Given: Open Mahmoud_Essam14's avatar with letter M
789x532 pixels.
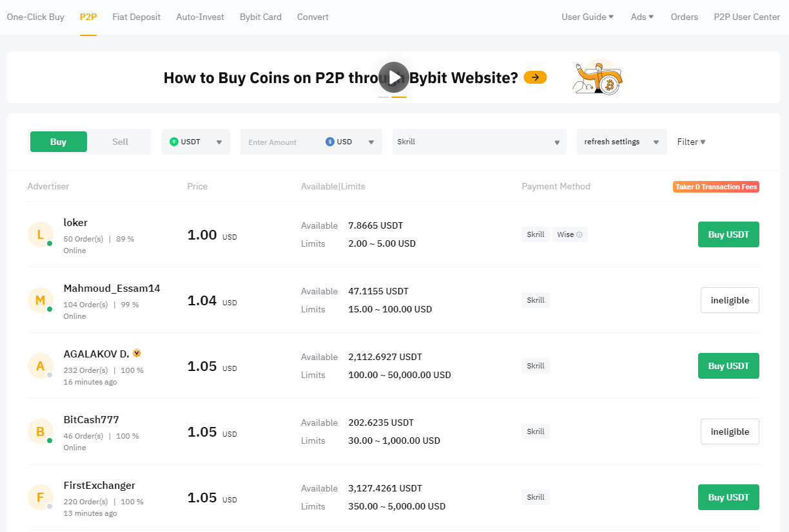Looking at the screenshot, I should click(40, 300).
